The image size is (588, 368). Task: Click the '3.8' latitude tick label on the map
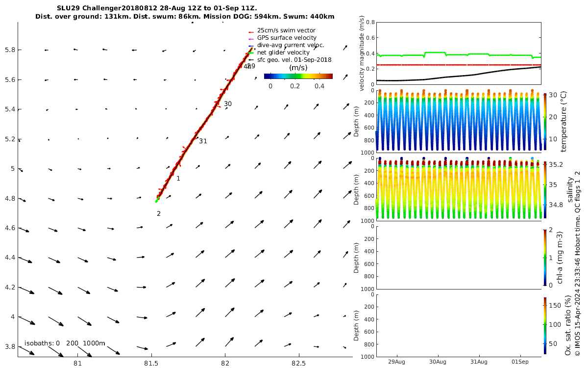pyautogui.click(x=10, y=346)
